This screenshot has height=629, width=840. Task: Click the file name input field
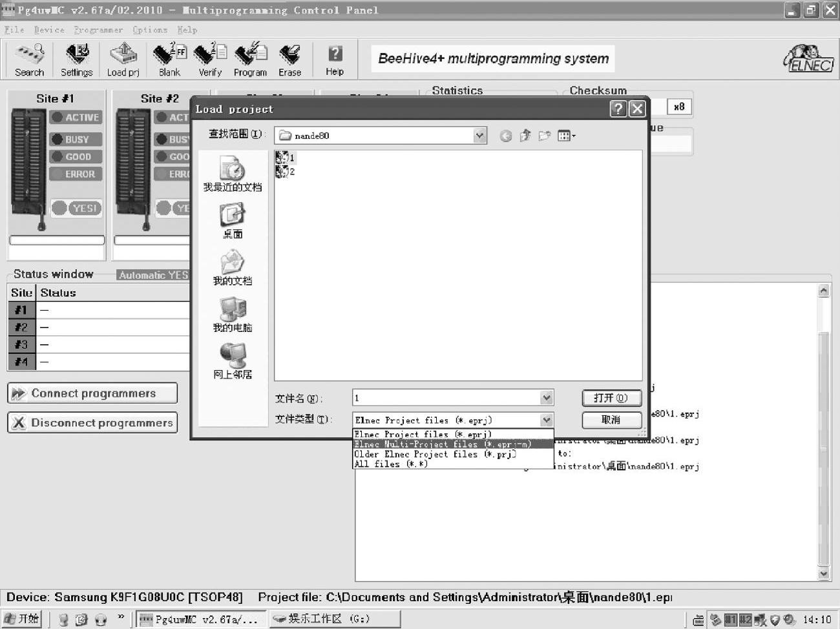click(x=446, y=398)
